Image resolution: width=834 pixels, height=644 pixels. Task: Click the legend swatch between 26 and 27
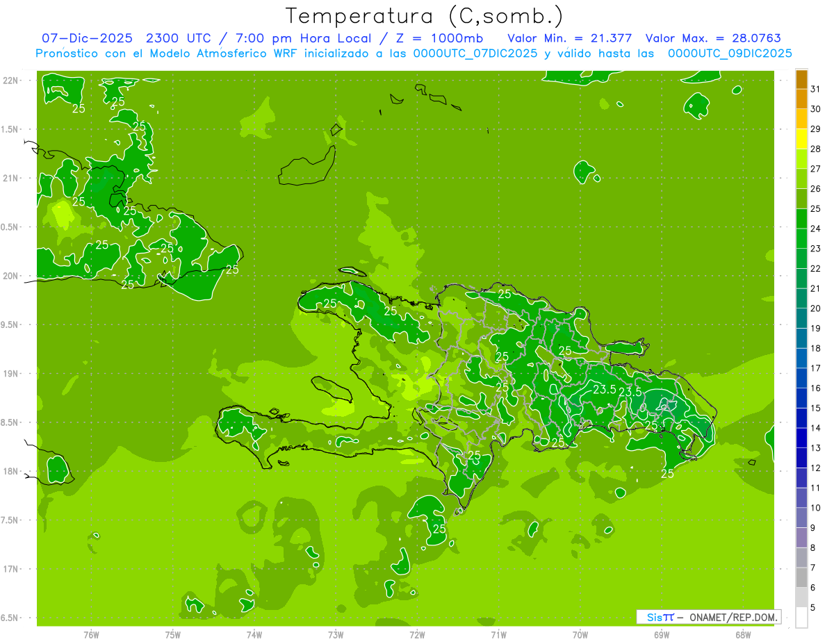(x=801, y=179)
